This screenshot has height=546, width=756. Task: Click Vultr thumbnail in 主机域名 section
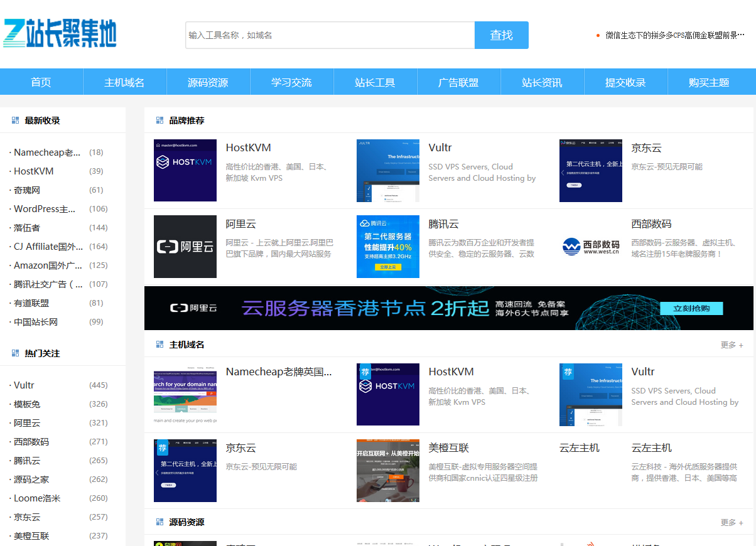[591, 395]
